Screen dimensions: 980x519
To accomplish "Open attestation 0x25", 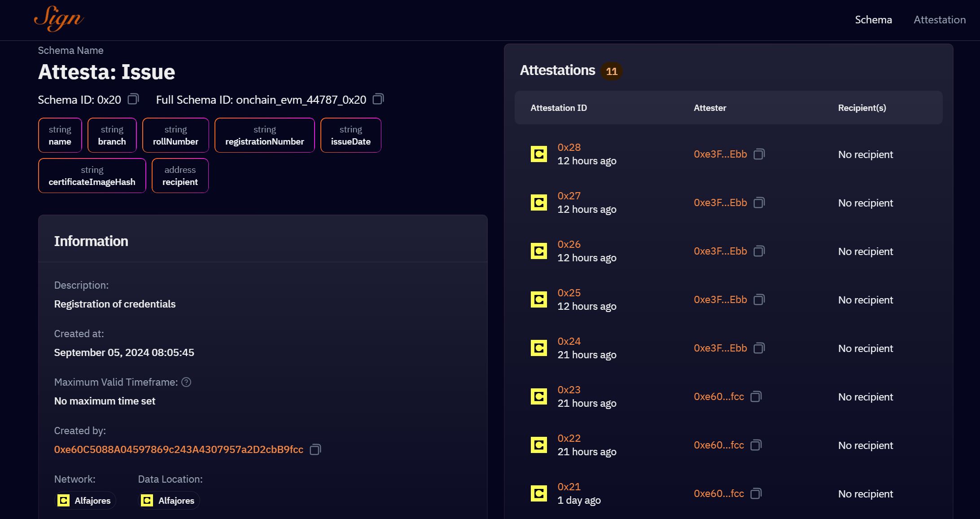I will click(569, 293).
